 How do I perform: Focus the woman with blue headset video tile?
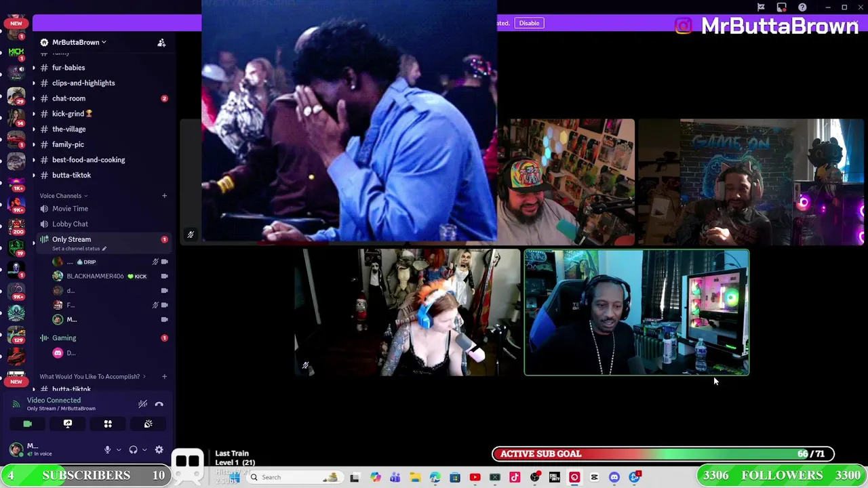tap(407, 312)
